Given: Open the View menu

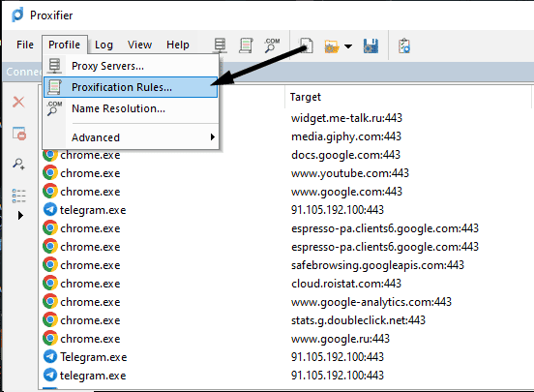Looking at the screenshot, I should point(139,45).
